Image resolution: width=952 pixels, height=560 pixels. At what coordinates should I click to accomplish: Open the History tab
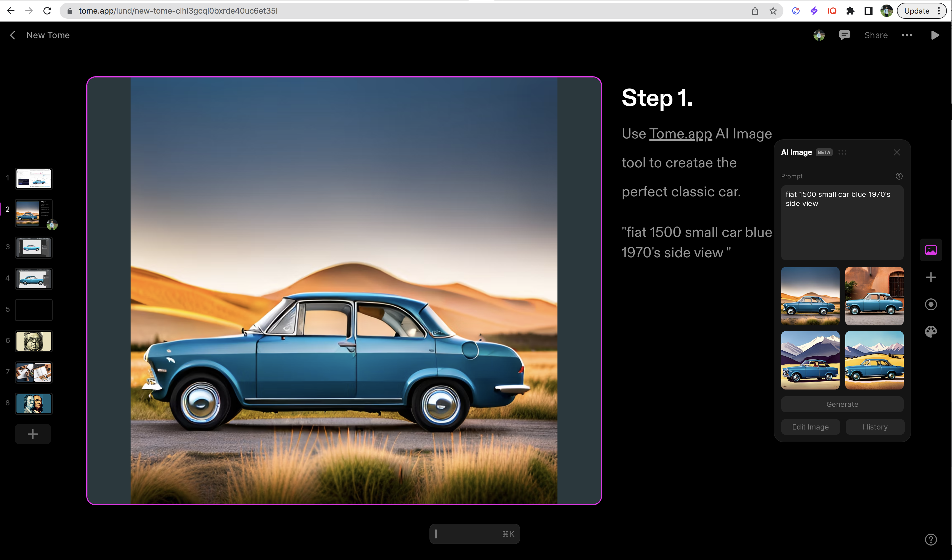point(875,427)
